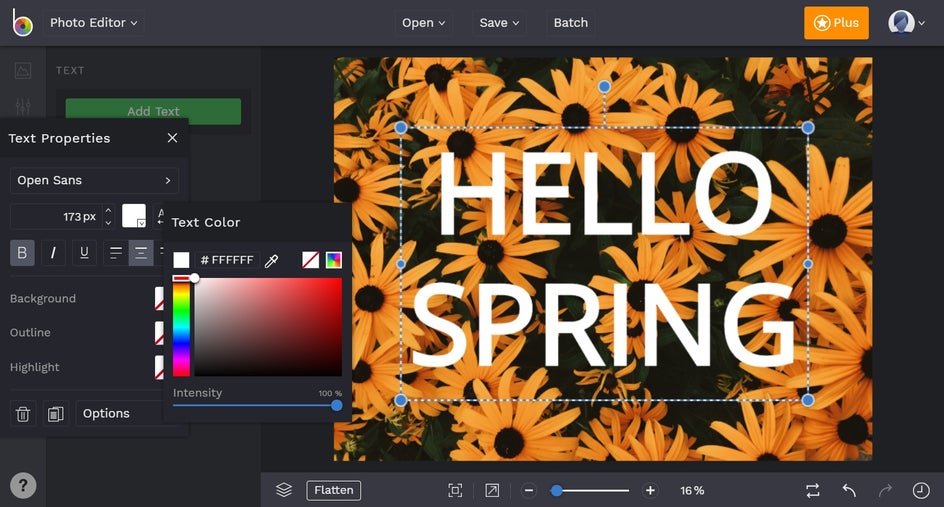Click the Background color swatch
This screenshot has width=944, height=507.
point(159,298)
